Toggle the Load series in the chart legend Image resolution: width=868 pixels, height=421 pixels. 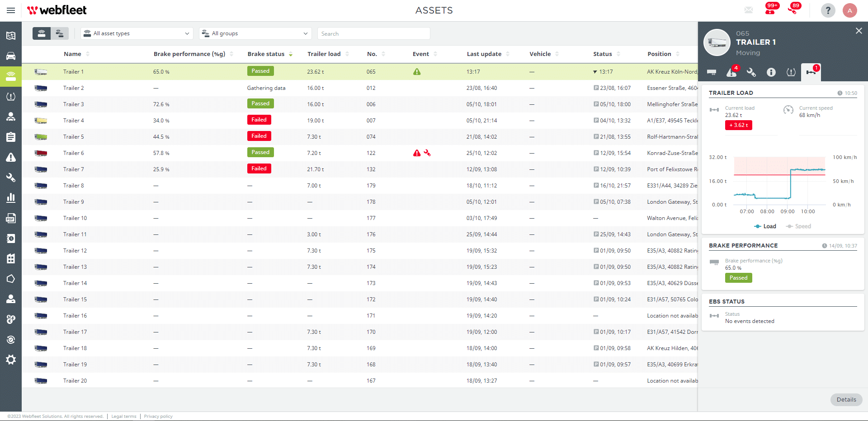[x=765, y=226]
